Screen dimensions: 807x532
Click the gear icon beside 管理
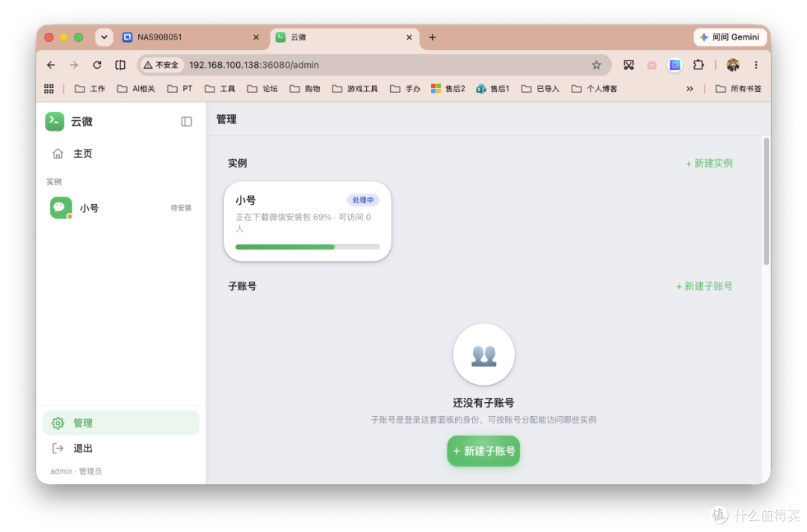click(58, 423)
